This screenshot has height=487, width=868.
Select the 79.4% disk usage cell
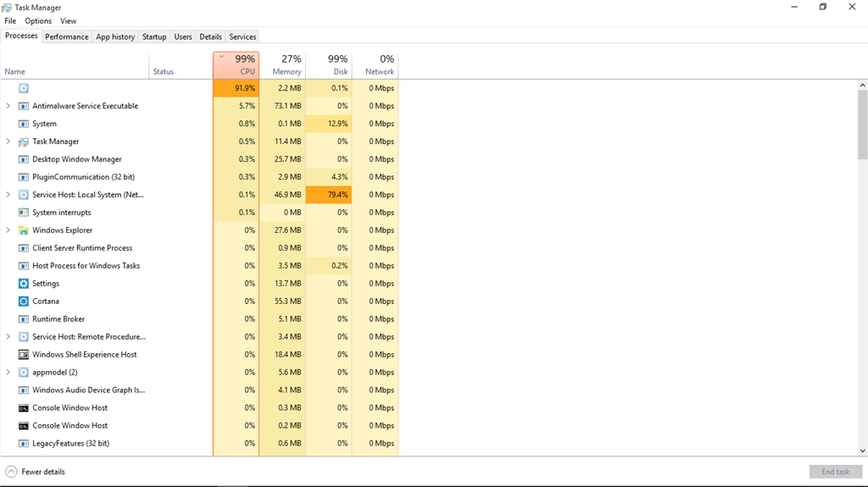(329, 195)
